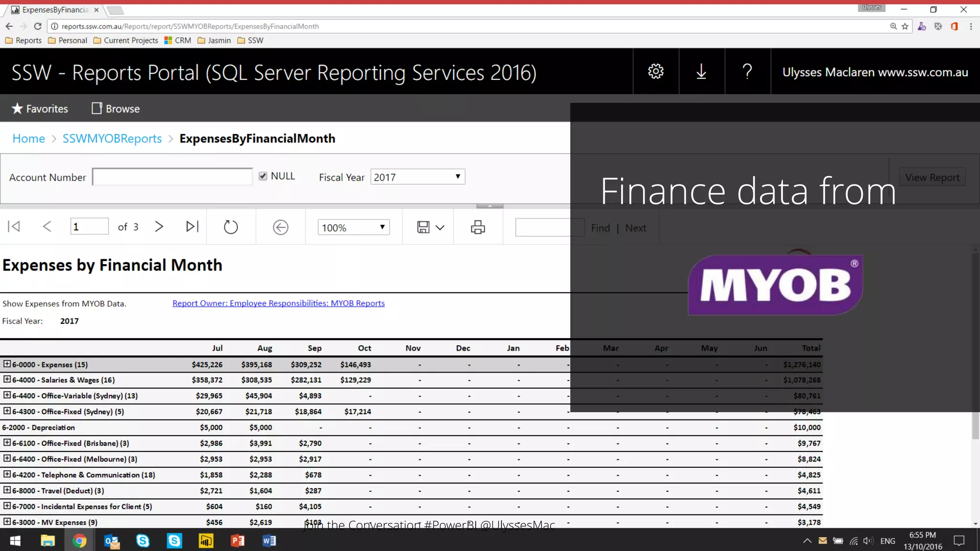980x551 pixels.
Task: Click the Next search link
Action: [x=635, y=228]
